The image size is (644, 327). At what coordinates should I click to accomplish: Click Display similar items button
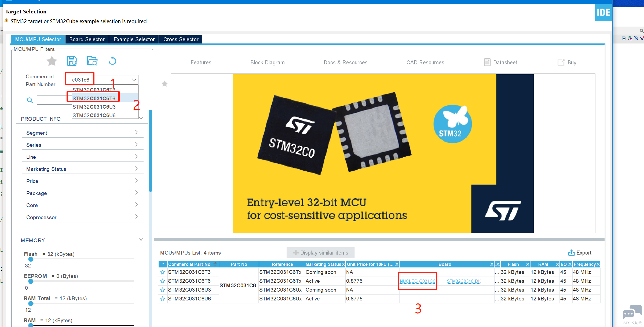(320, 253)
